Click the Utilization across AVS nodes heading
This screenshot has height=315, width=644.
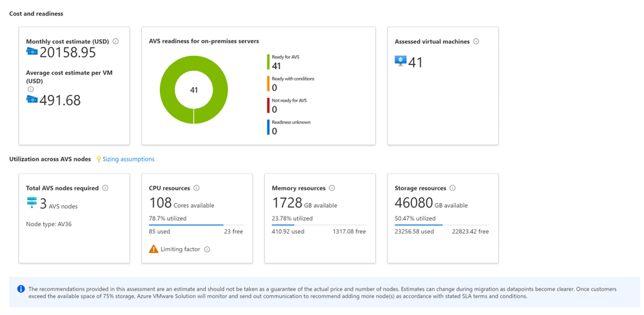point(50,159)
